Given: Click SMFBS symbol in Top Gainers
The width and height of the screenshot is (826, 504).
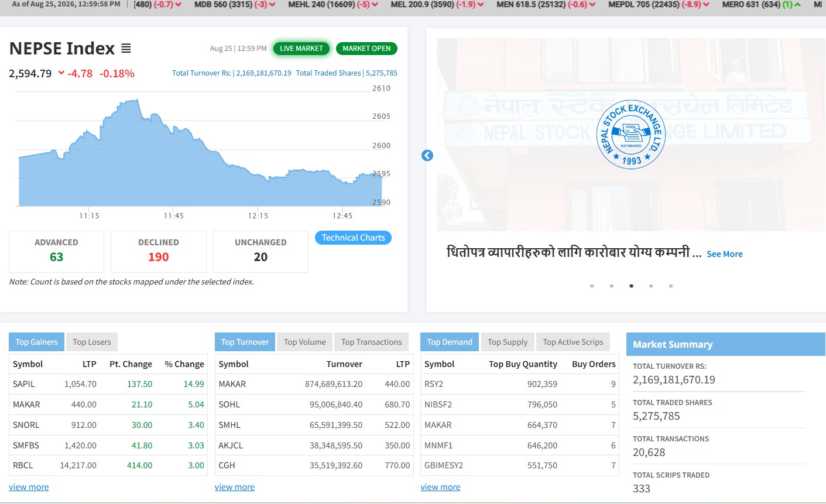Looking at the screenshot, I should 26,445.
